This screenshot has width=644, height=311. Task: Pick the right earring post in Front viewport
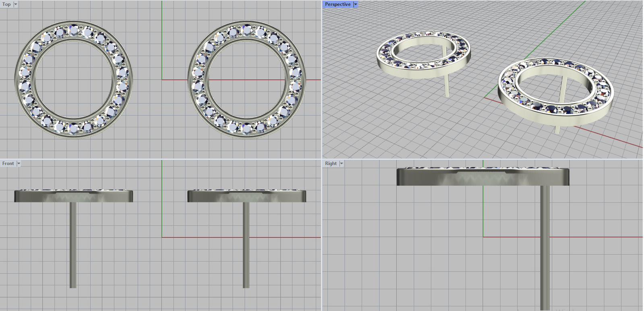point(246,245)
